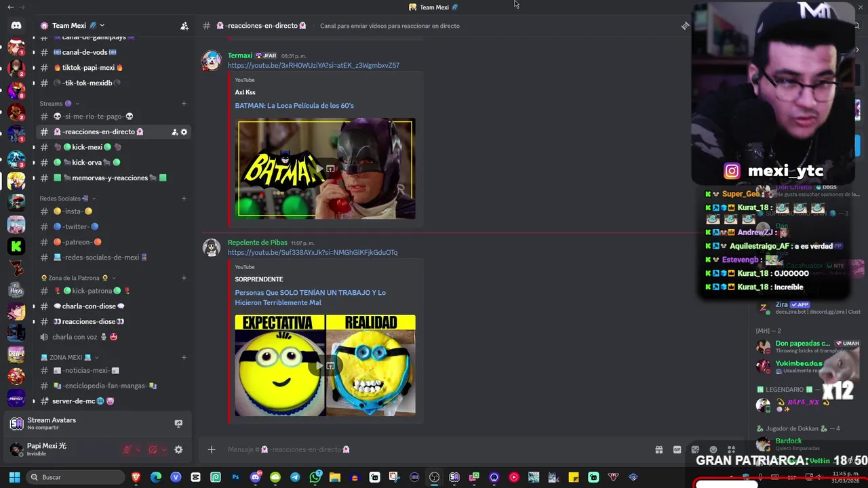
Task: Open Personas Que SOLO TENÍAN UN TRABAJO link
Action: 310,298
